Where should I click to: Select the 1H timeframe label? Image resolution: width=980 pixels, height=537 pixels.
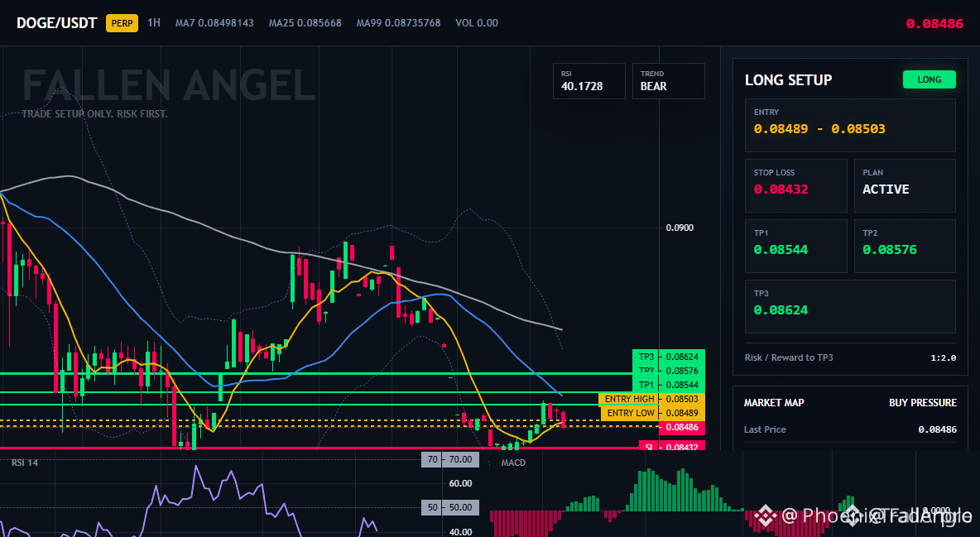pyautogui.click(x=154, y=22)
